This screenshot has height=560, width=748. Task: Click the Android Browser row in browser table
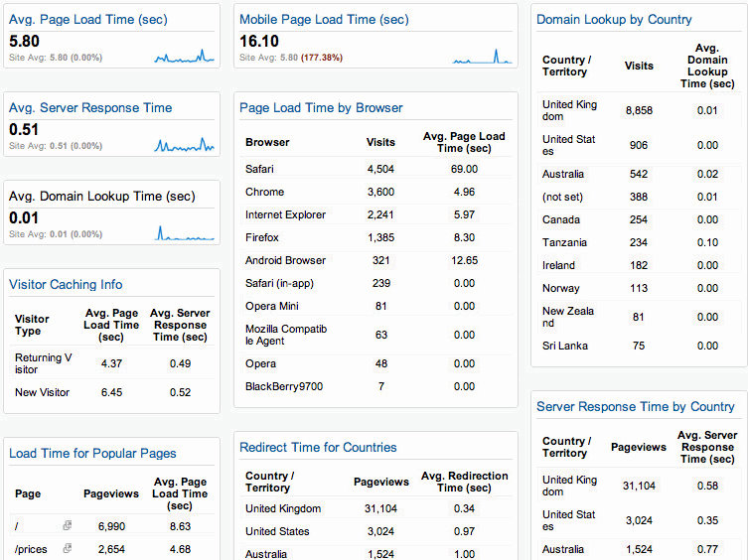[377, 260]
